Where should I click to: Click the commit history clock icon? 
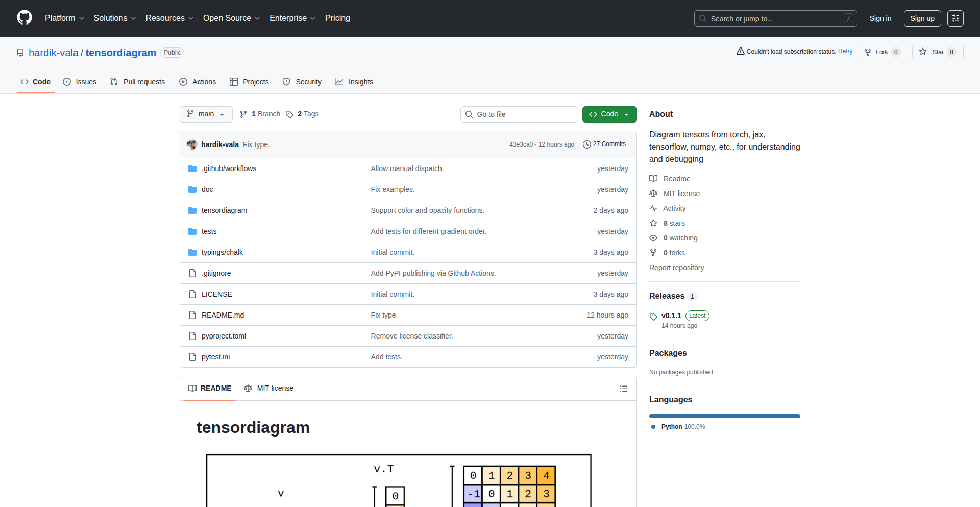586,144
